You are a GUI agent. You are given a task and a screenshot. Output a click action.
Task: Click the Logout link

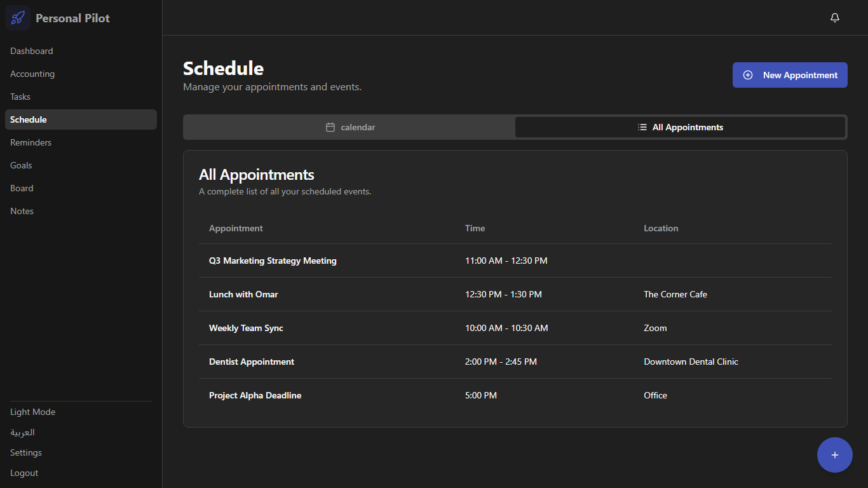[x=24, y=473]
